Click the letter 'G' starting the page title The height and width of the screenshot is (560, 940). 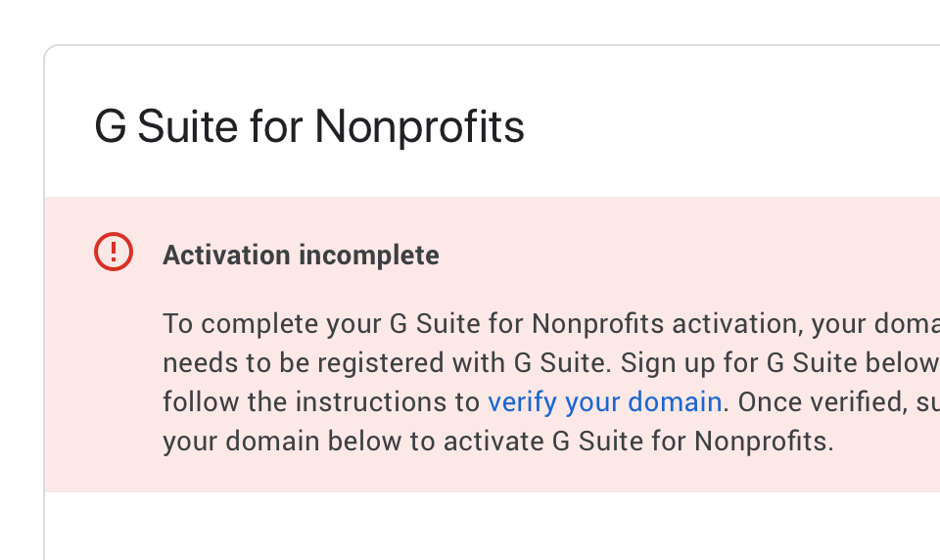(111, 126)
